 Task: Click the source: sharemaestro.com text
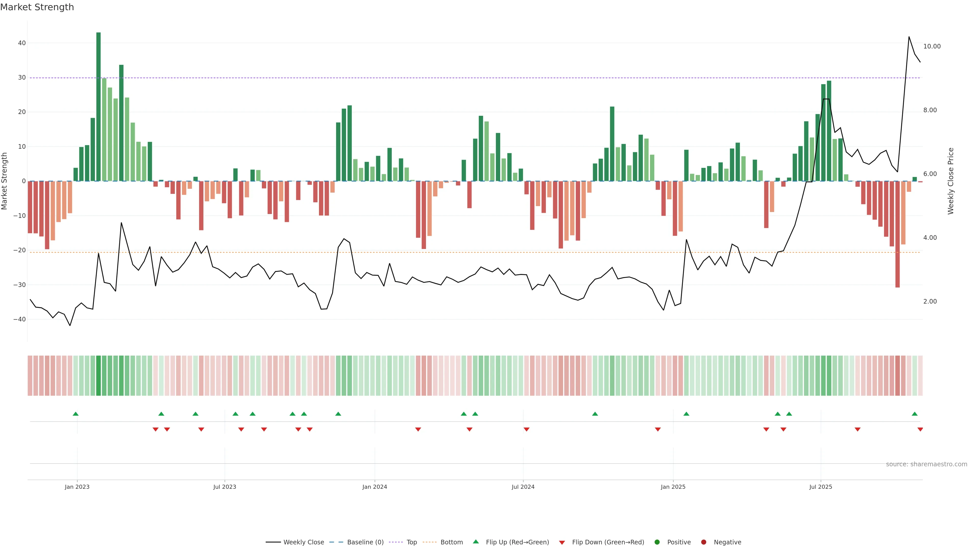tap(926, 464)
